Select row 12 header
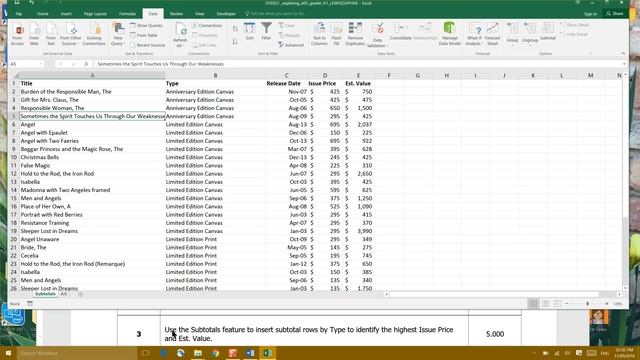 [x=13, y=173]
